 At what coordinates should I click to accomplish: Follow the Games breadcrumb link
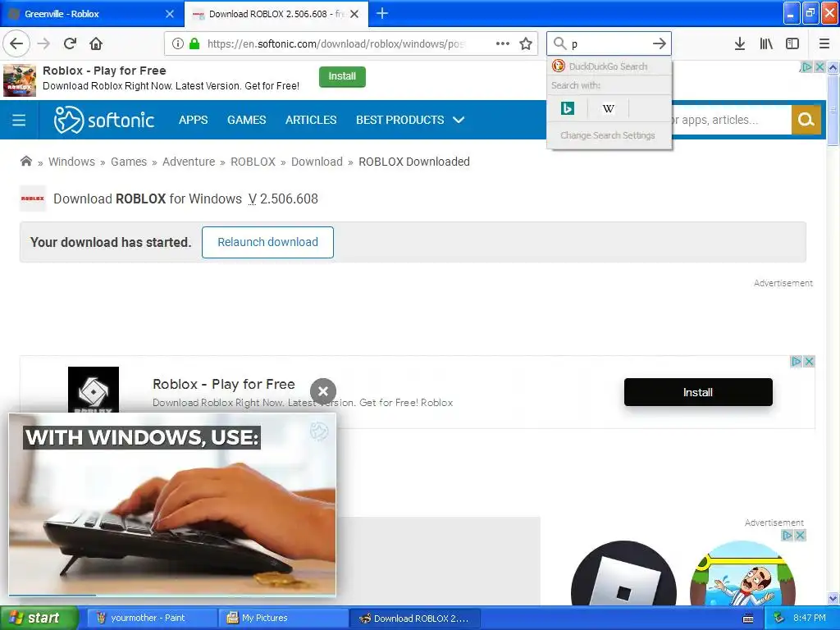coord(129,162)
